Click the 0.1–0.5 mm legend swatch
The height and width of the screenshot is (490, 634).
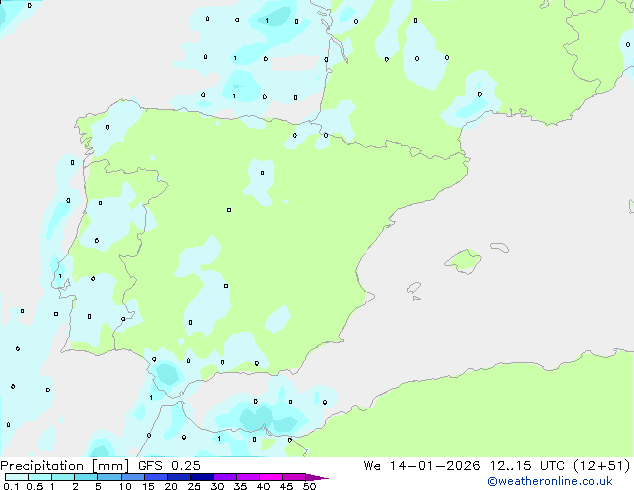(17, 477)
